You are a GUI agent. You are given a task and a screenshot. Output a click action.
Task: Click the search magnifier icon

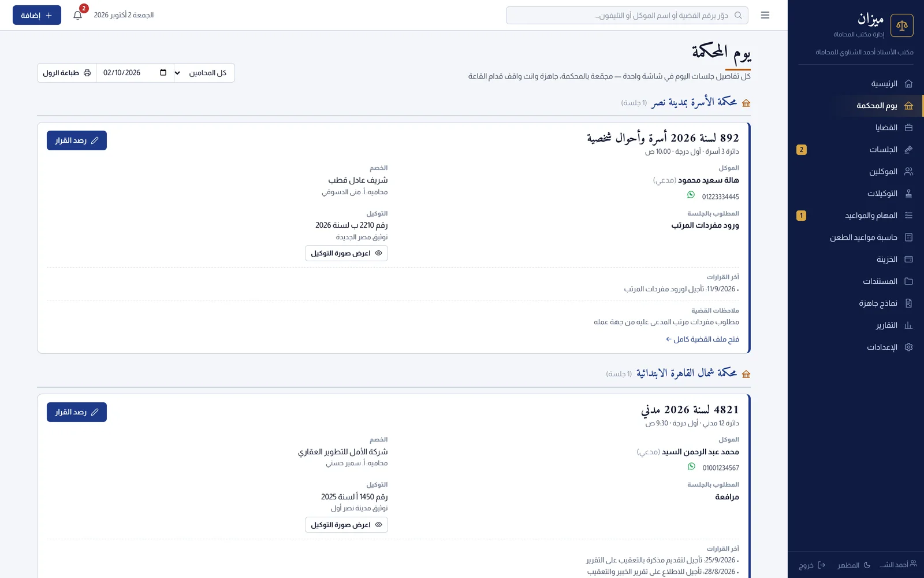click(x=738, y=16)
